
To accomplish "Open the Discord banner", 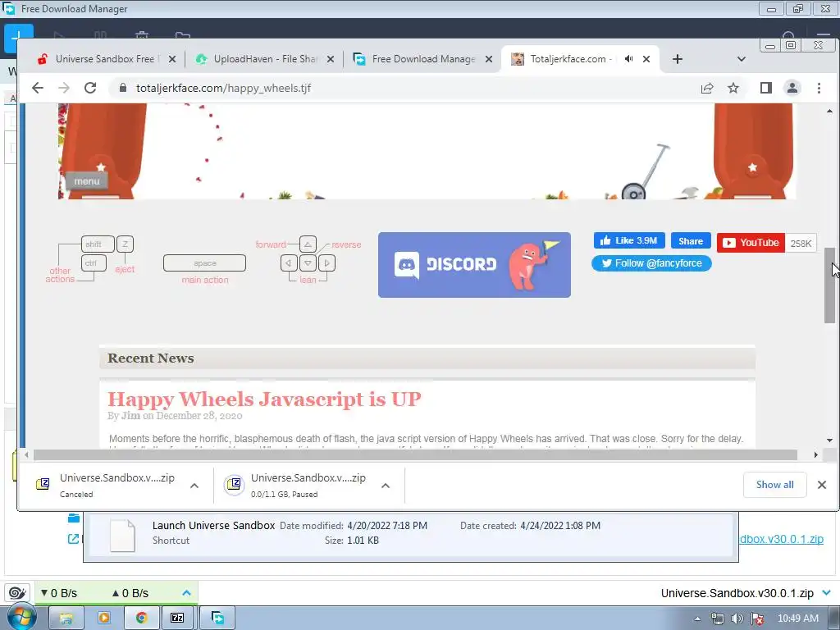I will (474, 265).
